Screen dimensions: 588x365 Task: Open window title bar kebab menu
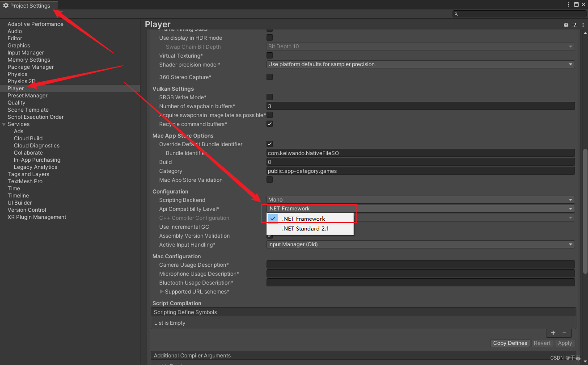[x=568, y=4]
